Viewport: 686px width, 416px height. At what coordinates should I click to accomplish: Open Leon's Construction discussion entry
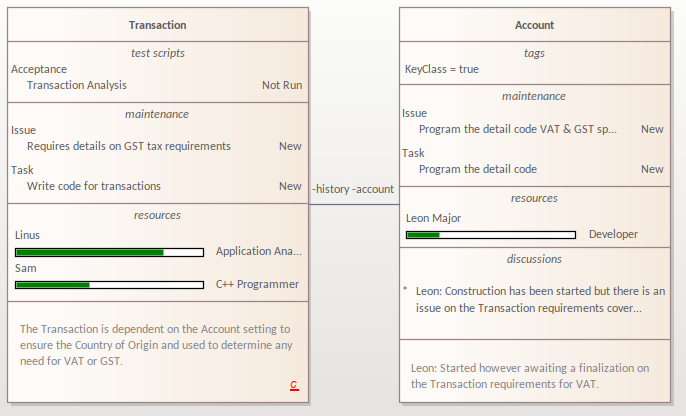point(540,299)
